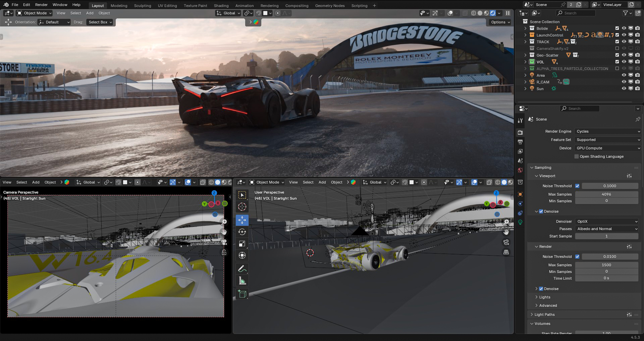Open the Feature Set dropdown

tap(608, 140)
